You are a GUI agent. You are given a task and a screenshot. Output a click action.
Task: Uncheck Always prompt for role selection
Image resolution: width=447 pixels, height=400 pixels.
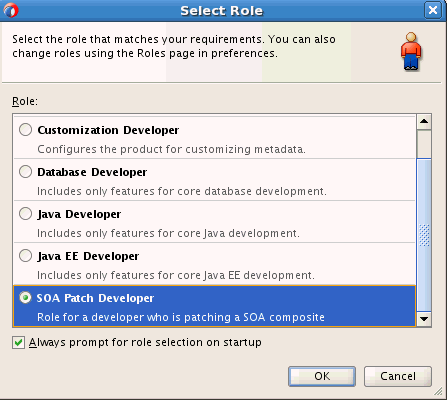[18, 342]
